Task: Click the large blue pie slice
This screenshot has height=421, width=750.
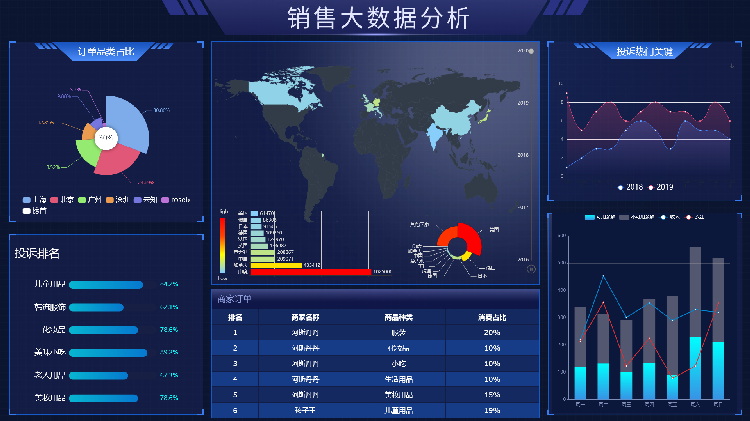Action: (129, 122)
